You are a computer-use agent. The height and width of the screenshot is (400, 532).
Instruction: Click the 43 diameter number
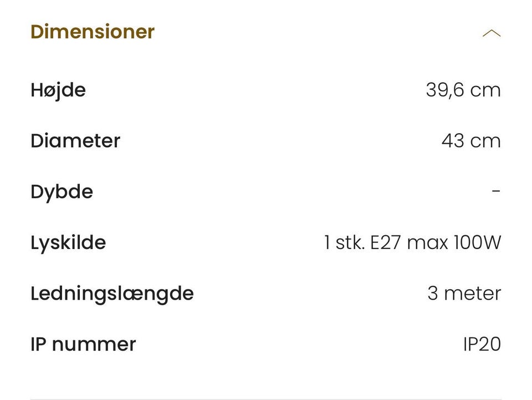coord(453,141)
